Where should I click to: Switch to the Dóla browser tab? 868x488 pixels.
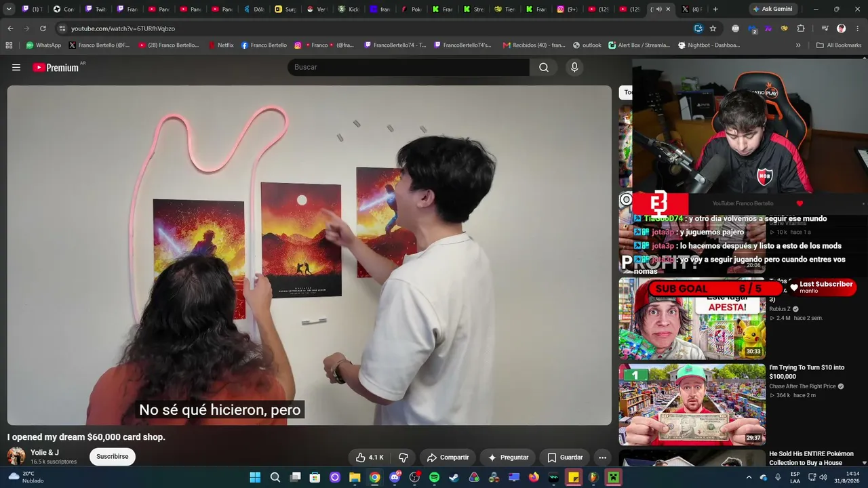tap(254, 9)
